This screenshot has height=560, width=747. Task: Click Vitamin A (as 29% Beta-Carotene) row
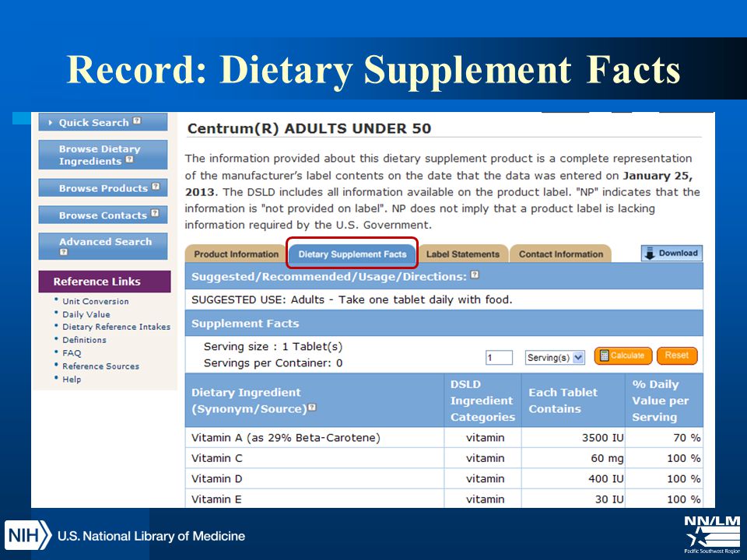(444, 438)
